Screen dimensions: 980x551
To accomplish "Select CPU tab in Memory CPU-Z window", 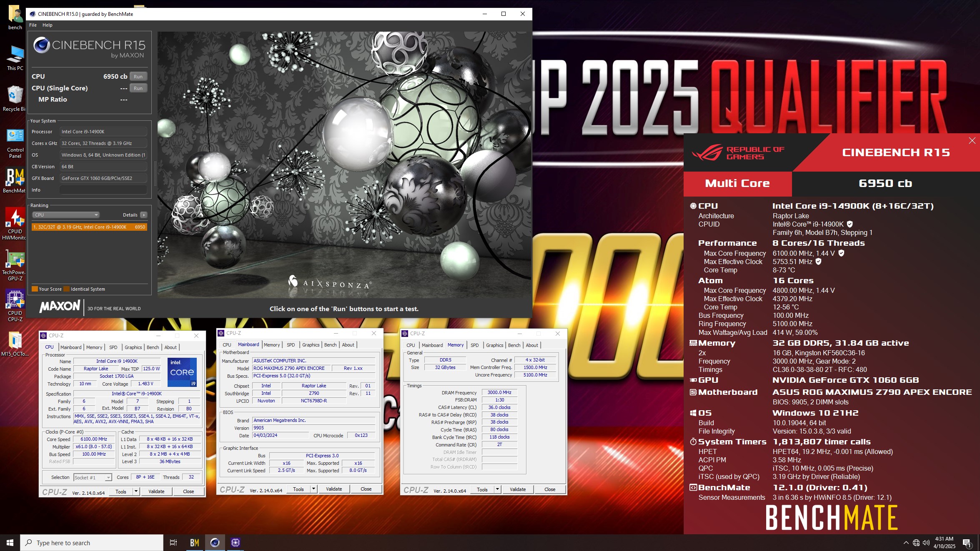I will pos(411,345).
